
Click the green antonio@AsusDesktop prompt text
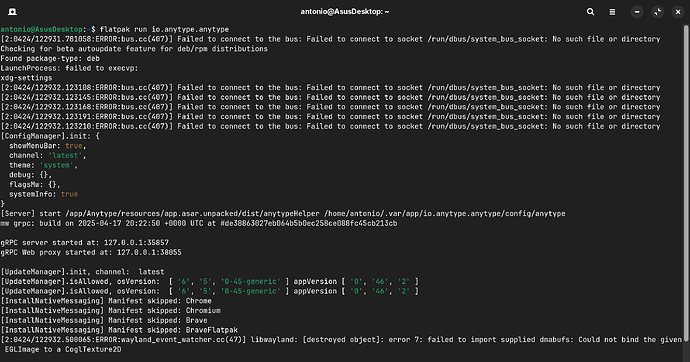pos(41,29)
